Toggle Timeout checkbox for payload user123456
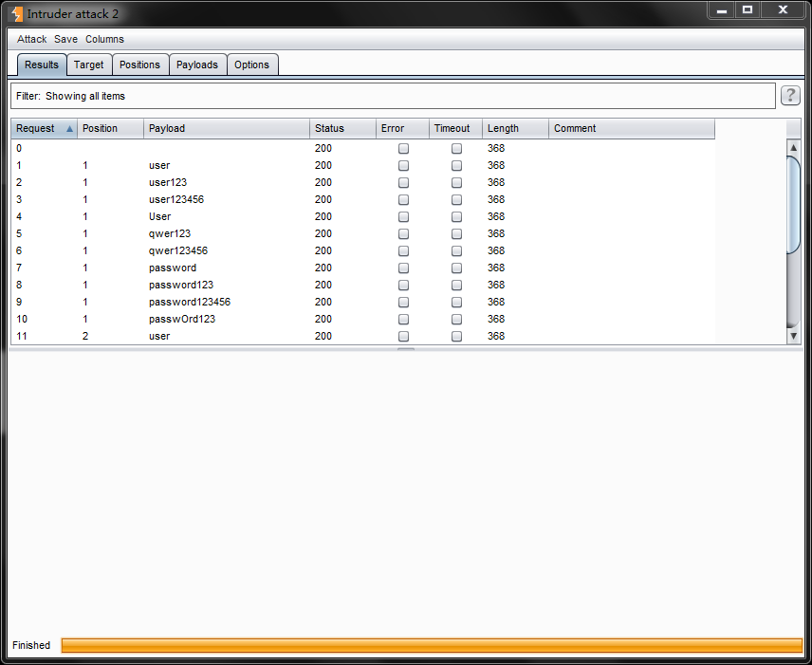The height and width of the screenshot is (665, 812). tap(456, 200)
